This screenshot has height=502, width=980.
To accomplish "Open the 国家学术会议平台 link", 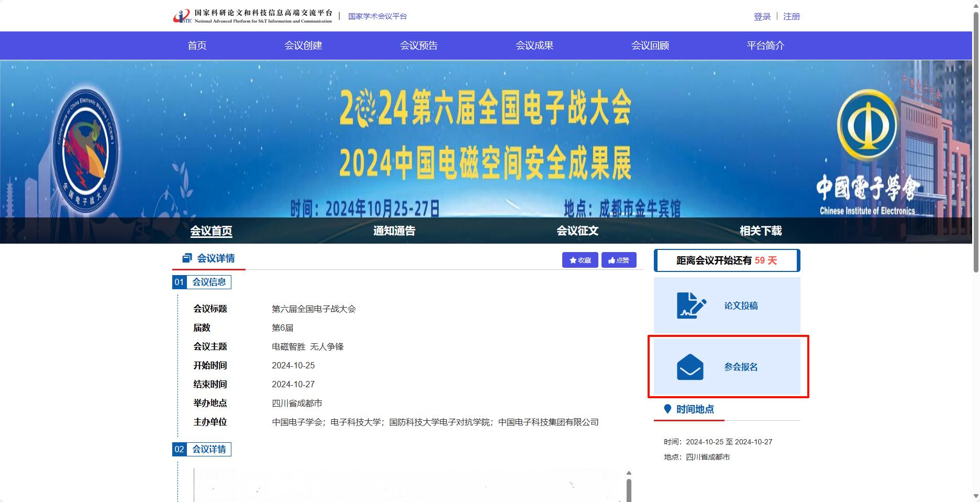I will pyautogui.click(x=377, y=16).
